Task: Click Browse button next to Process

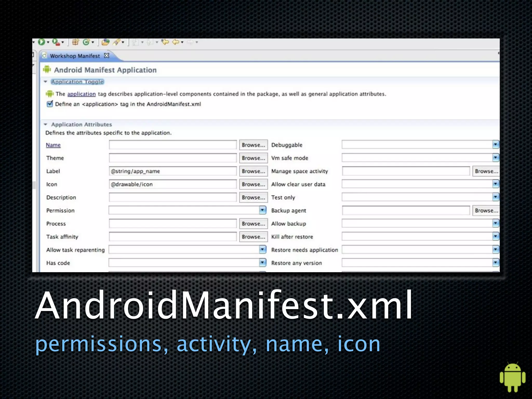Action: tap(253, 223)
